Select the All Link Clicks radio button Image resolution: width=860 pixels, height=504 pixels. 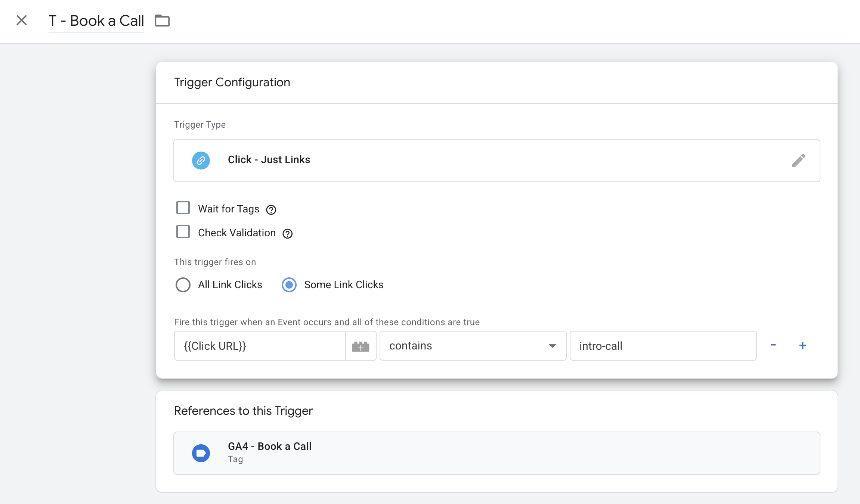click(183, 285)
